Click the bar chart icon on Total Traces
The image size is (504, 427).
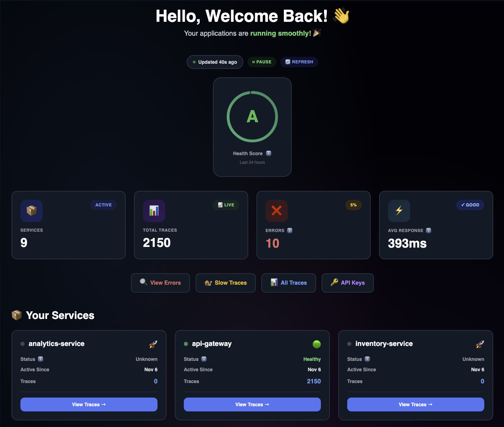click(154, 211)
